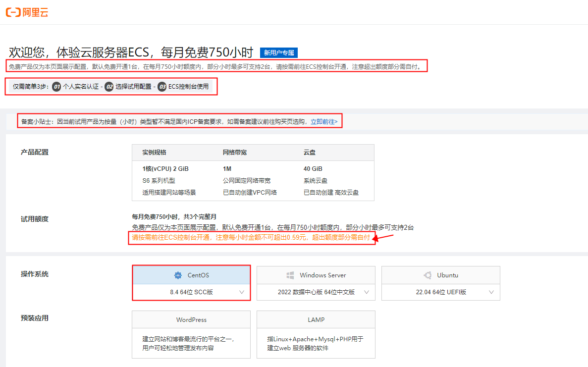Image resolution: width=588 pixels, height=367 pixels.
Task: Click the 已自动创建VPC网络 text
Action: pos(250,193)
